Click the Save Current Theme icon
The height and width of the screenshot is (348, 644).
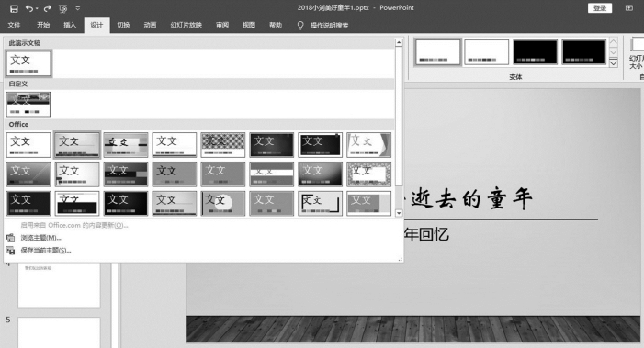(11, 251)
